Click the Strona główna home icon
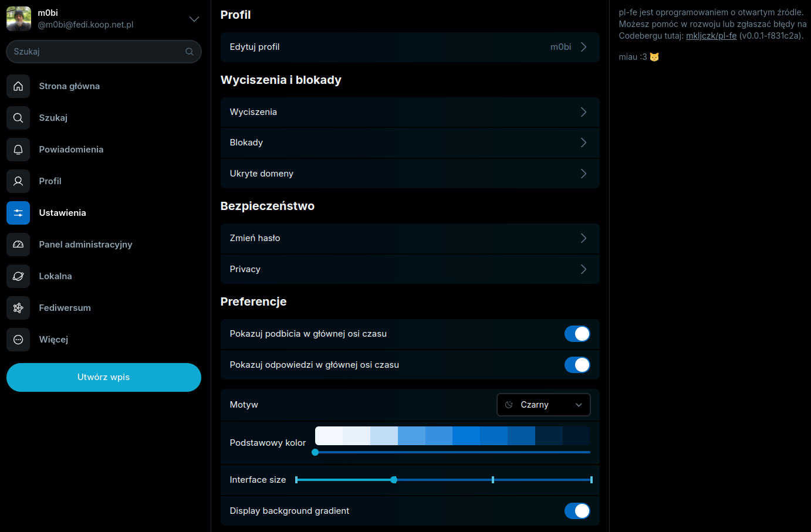 tap(18, 86)
